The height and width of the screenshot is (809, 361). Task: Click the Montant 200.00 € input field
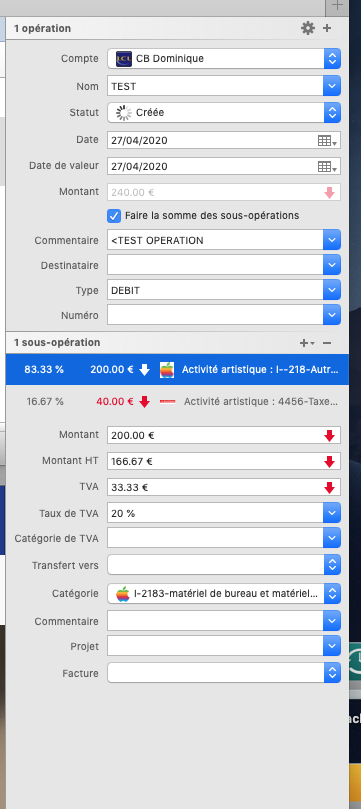click(224, 435)
